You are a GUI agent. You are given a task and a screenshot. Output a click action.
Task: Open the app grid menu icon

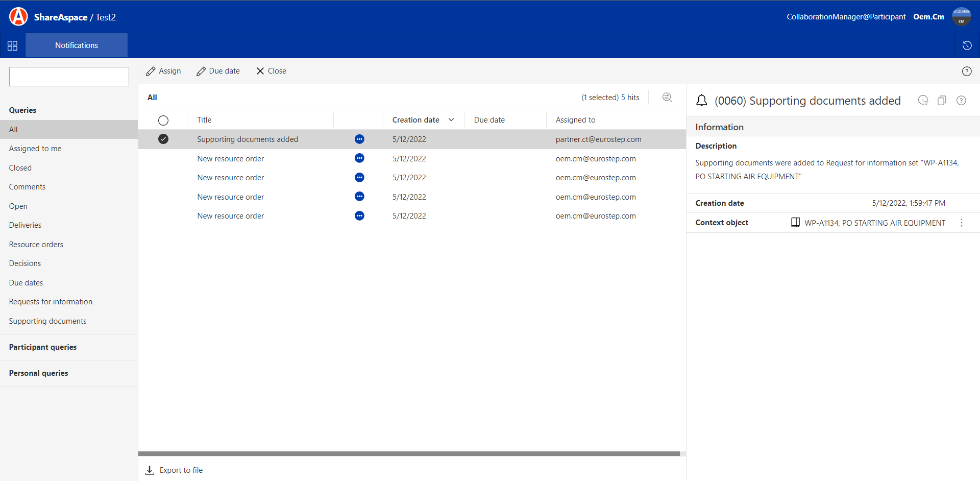click(13, 46)
